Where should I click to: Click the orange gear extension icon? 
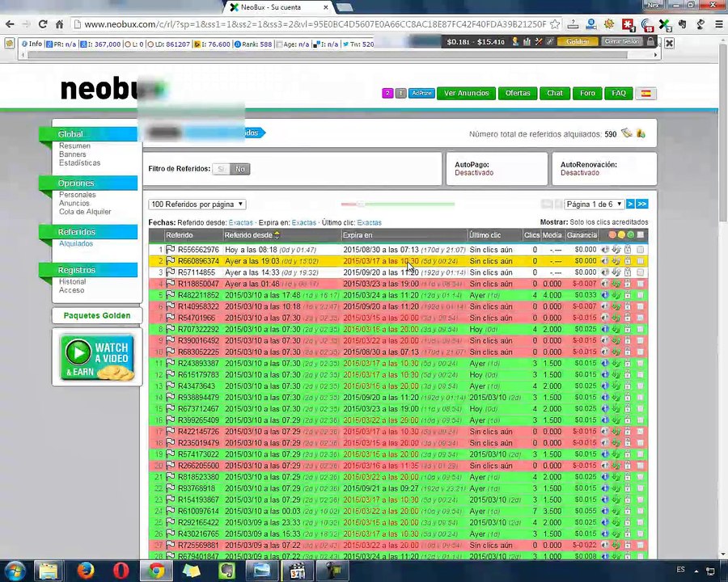point(609,24)
